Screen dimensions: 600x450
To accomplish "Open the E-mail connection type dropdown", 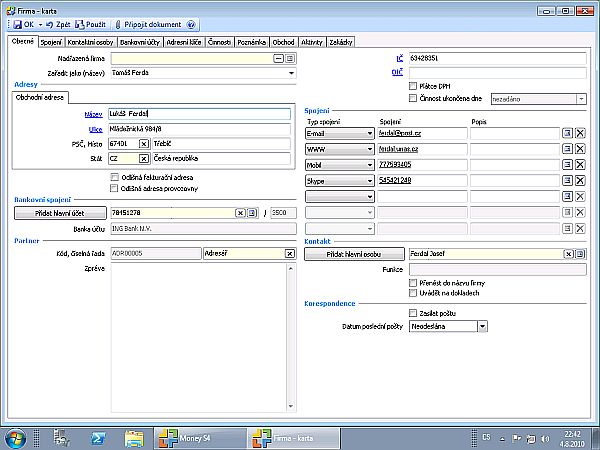I will [370, 134].
